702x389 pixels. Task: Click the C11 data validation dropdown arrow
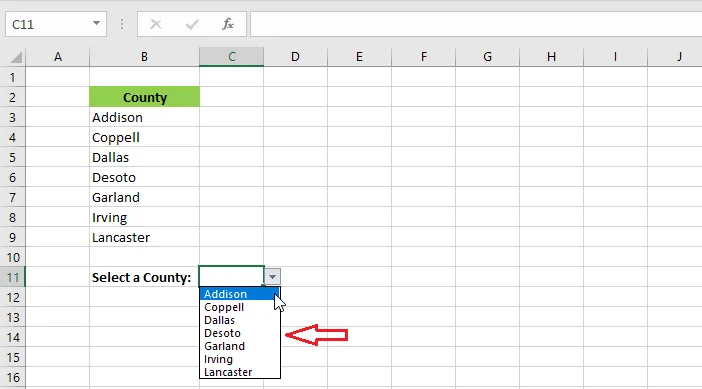point(272,277)
